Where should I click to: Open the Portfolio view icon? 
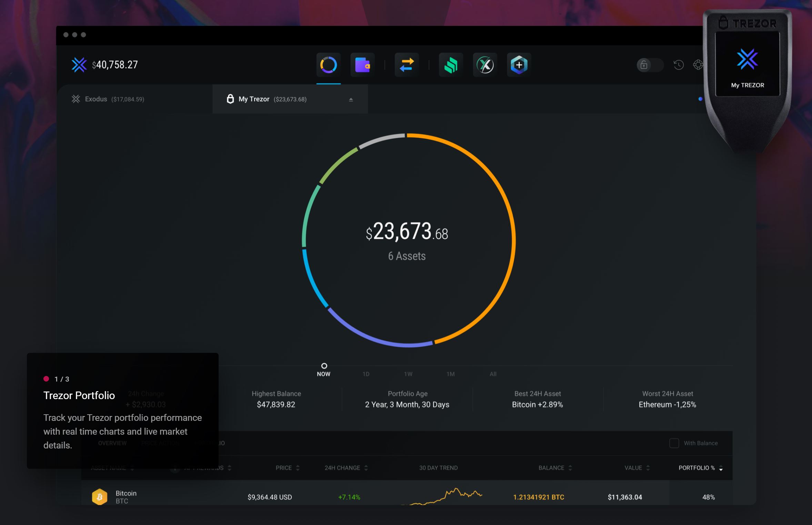point(328,65)
